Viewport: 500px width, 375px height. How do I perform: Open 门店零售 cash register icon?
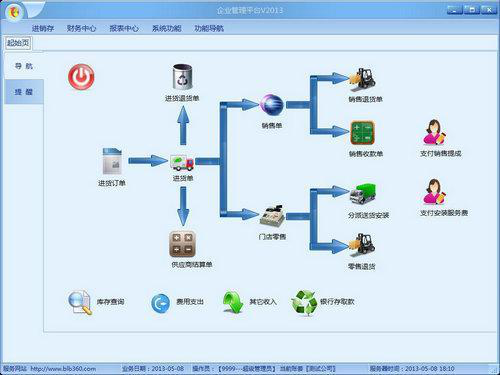(x=272, y=215)
